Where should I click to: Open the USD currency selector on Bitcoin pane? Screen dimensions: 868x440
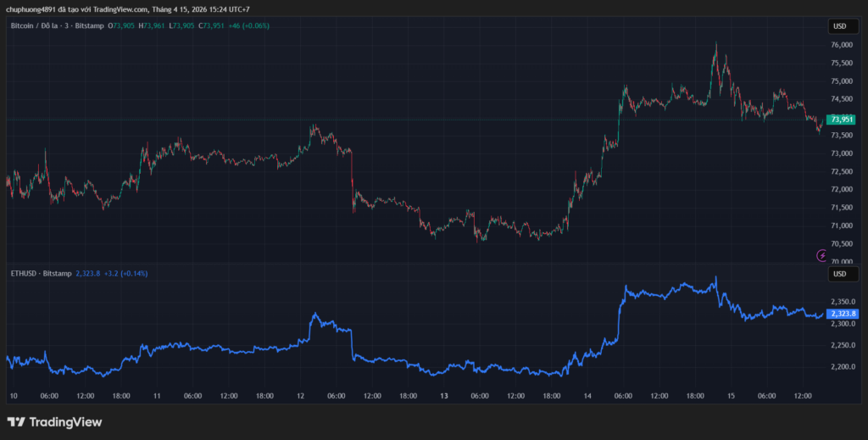[839, 25]
